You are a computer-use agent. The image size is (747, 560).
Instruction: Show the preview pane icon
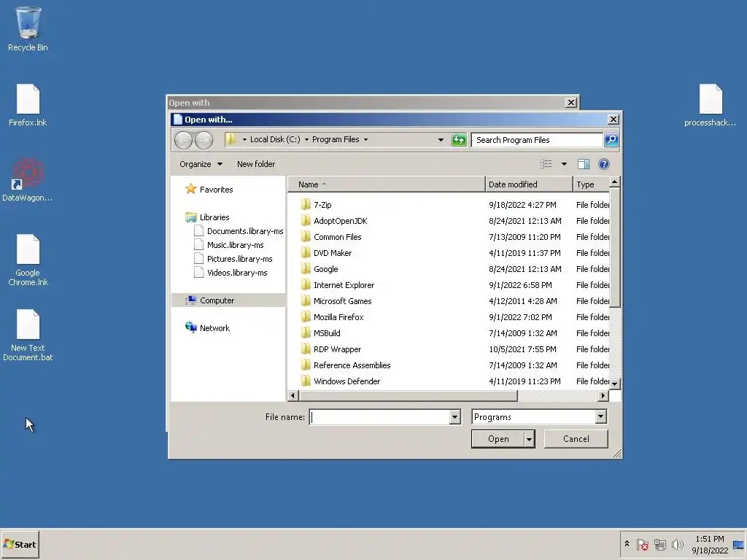click(583, 164)
